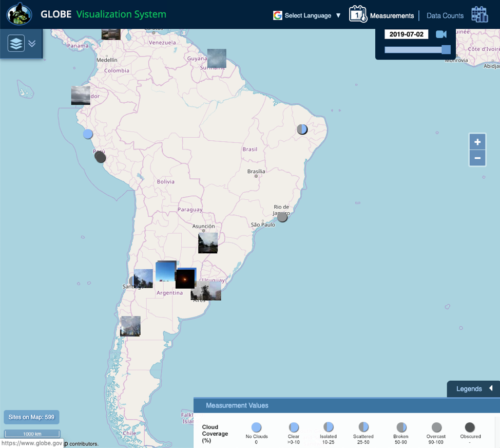Click the Obscured legend circle
Screen dimensions: 500x448
470,427
